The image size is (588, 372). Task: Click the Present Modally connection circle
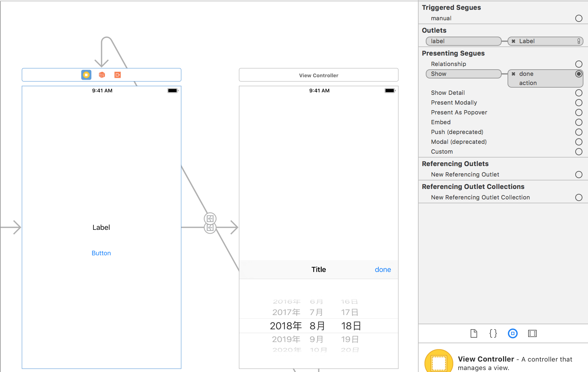pos(579,103)
